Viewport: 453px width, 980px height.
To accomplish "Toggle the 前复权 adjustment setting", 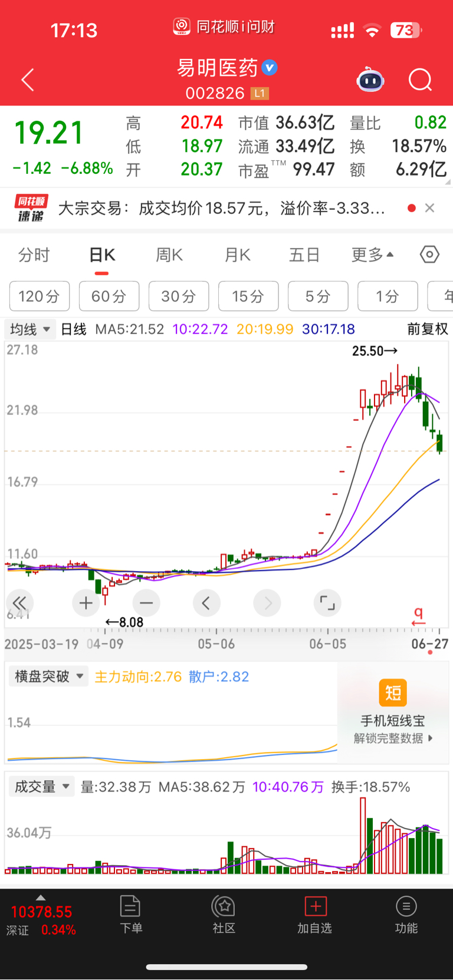I will (x=428, y=329).
